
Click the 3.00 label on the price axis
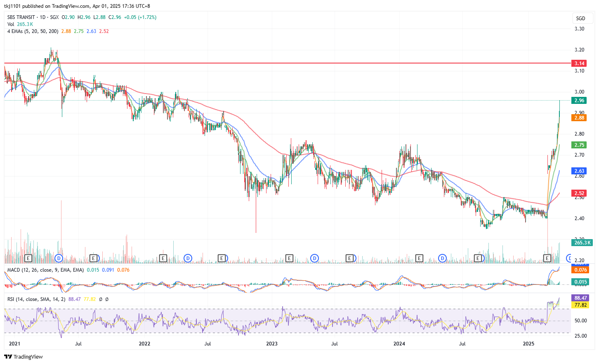click(x=580, y=92)
